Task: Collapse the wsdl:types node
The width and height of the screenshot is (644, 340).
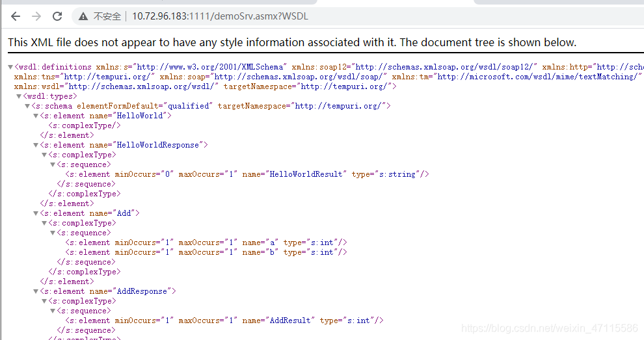Action: [x=19, y=96]
